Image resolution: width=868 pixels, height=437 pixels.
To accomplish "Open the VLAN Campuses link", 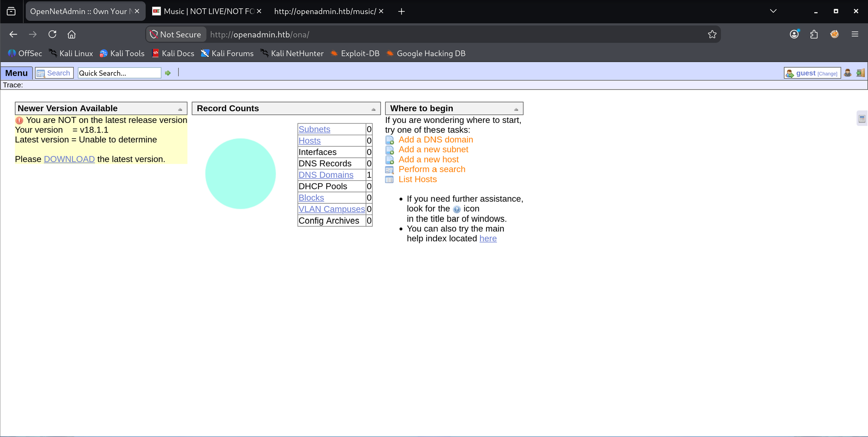I will point(332,209).
